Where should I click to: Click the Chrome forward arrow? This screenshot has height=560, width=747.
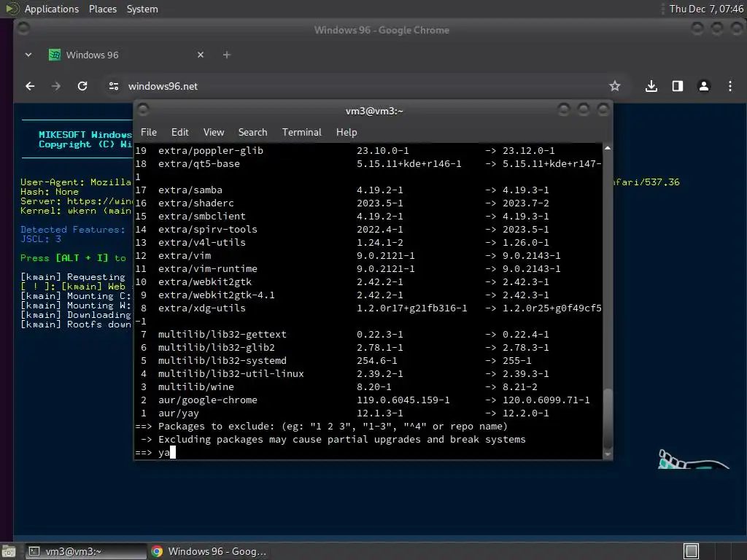[x=56, y=86]
